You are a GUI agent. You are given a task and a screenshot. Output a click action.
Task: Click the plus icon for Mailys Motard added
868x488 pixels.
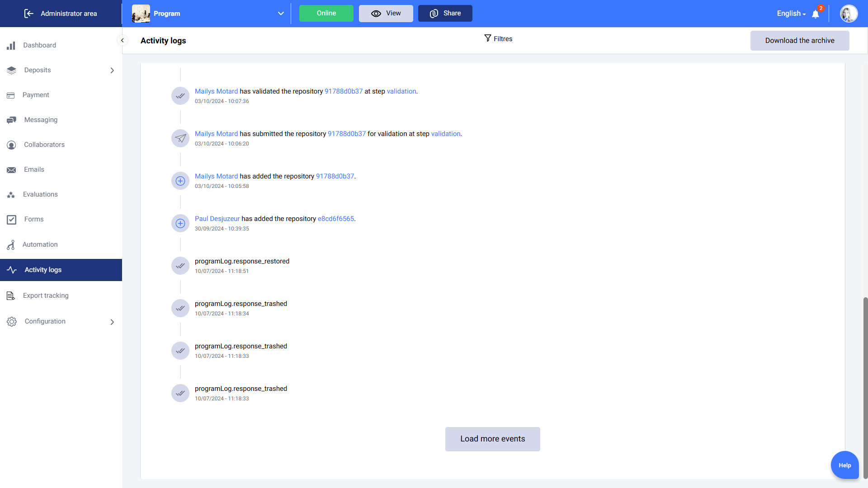click(x=180, y=181)
